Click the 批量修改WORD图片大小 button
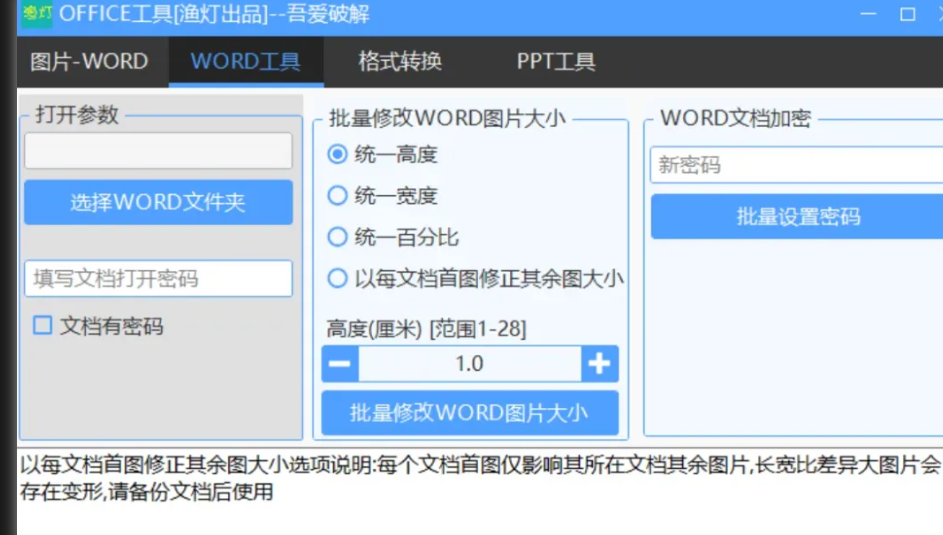The image size is (943, 535). pyautogui.click(x=470, y=413)
